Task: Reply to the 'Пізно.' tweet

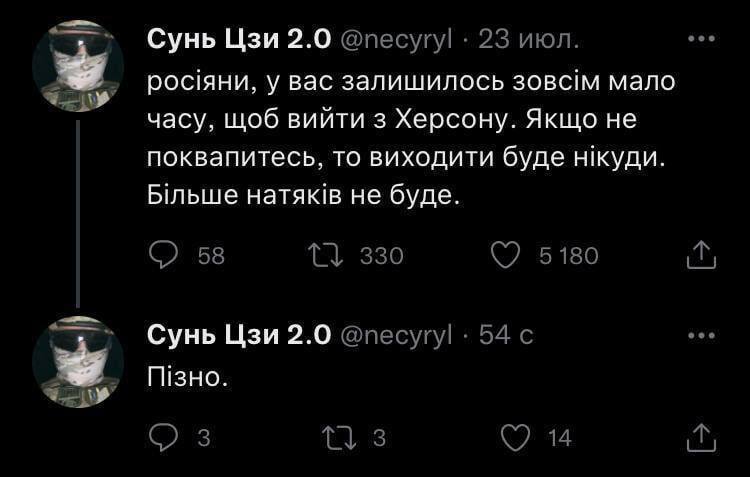Action: (163, 436)
